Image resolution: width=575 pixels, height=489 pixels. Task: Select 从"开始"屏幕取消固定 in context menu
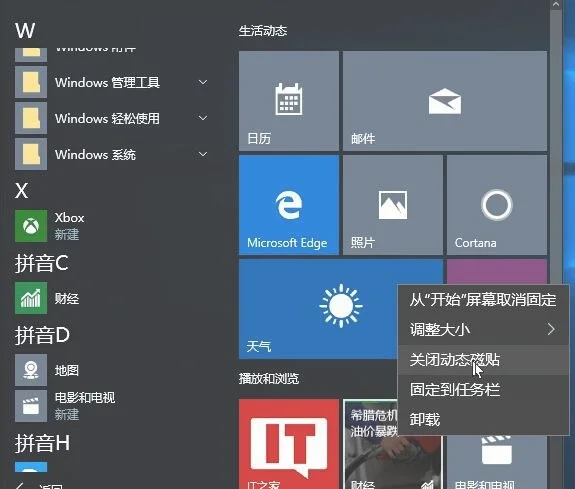(x=483, y=299)
